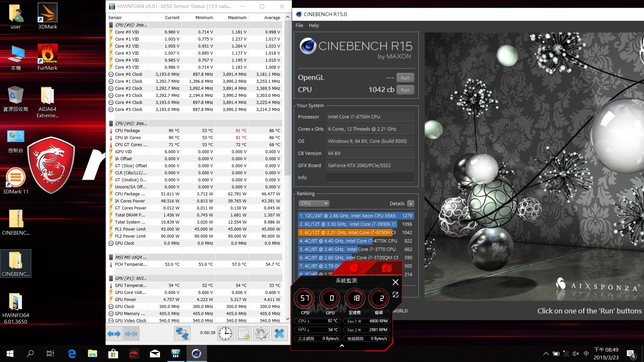The image size is (644, 362).
Task: Open the Cinebench File menu
Action: point(299,25)
